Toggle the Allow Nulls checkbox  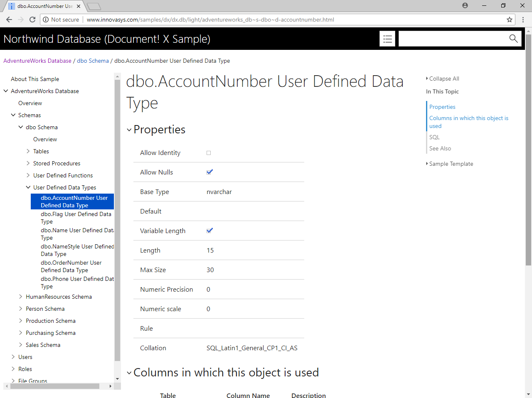[x=209, y=172]
